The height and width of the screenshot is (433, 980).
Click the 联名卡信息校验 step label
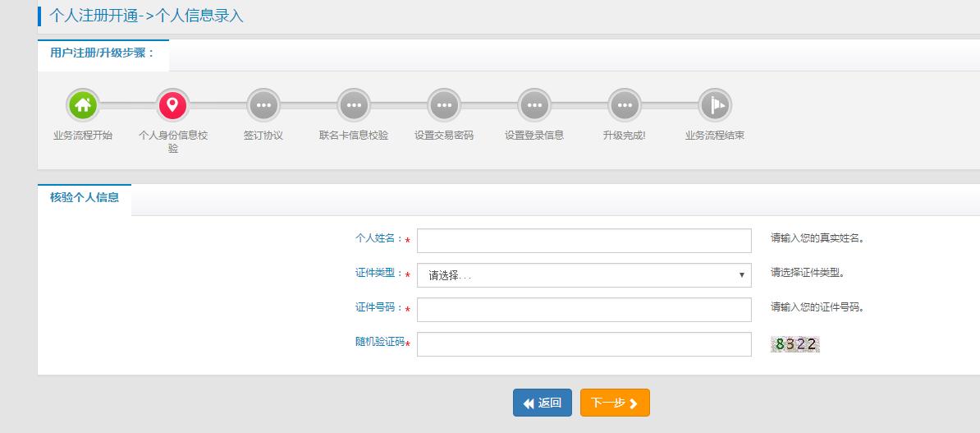pos(354,135)
